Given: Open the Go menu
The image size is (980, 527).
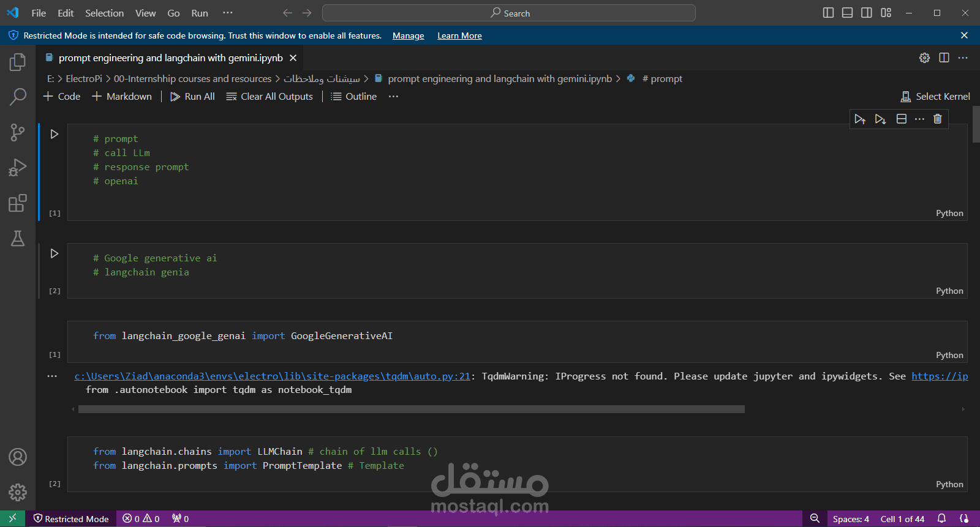Looking at the screenshot, I should coord(173,13).
